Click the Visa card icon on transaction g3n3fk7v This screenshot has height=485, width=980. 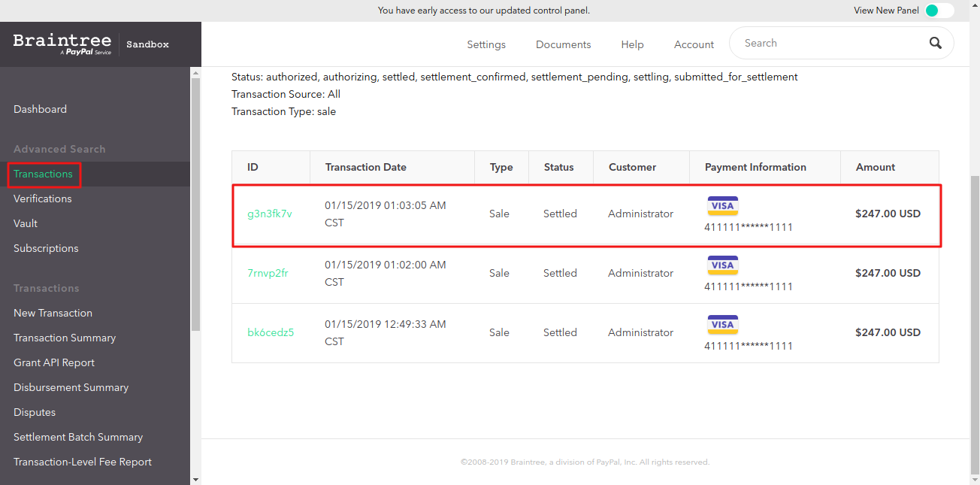(x=722, y=205)
